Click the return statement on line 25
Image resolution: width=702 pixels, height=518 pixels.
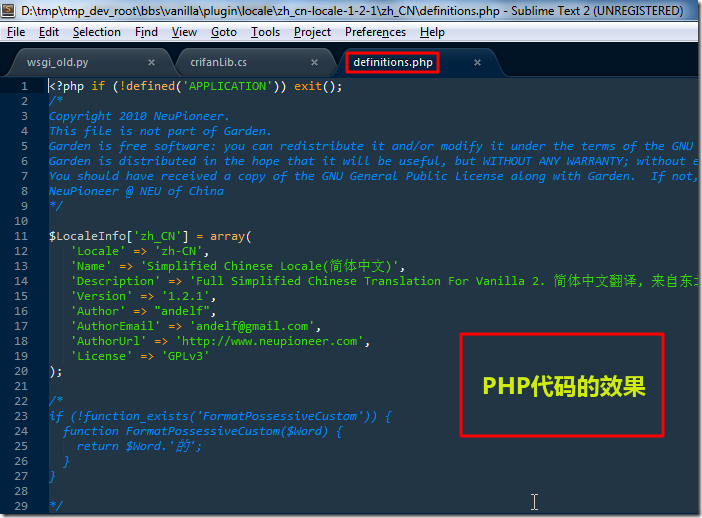(x=139, y=446)
